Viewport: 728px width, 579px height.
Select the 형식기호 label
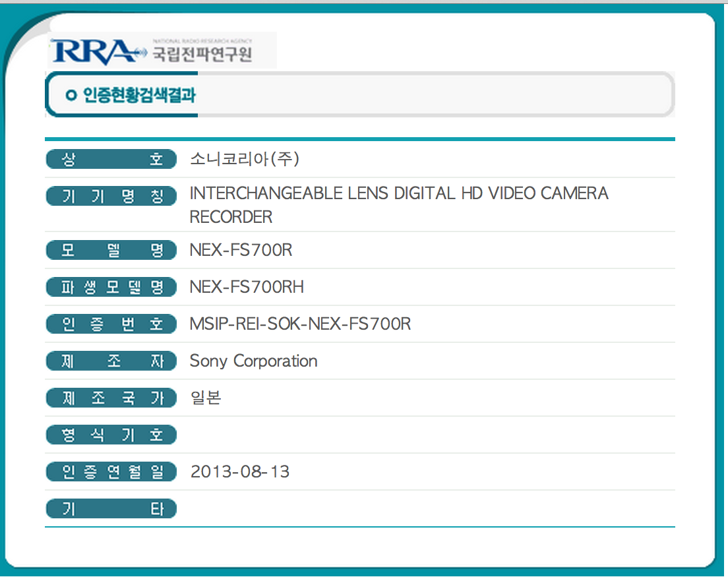pos(111,435)
